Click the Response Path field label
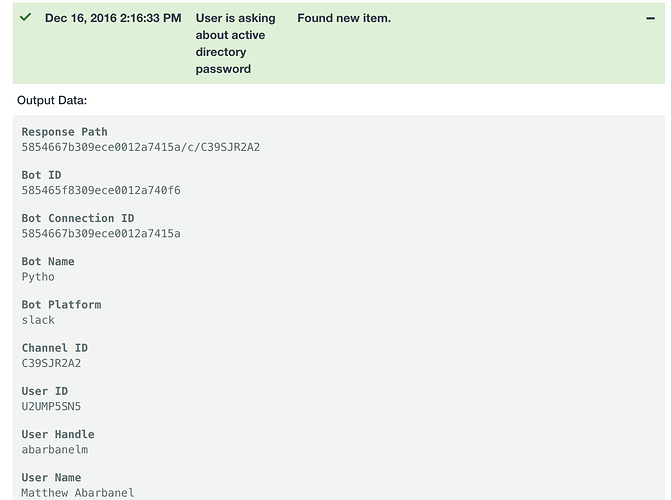 tap(65, 132)
